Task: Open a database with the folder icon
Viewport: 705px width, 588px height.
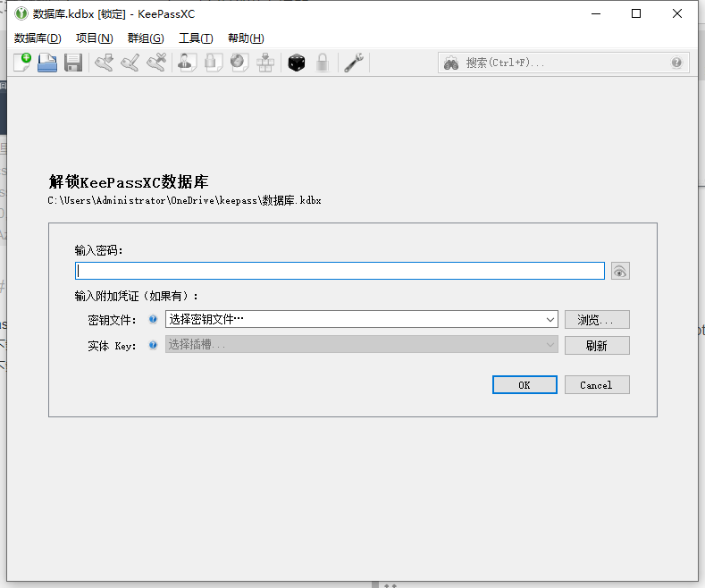Action: point(47,63)
